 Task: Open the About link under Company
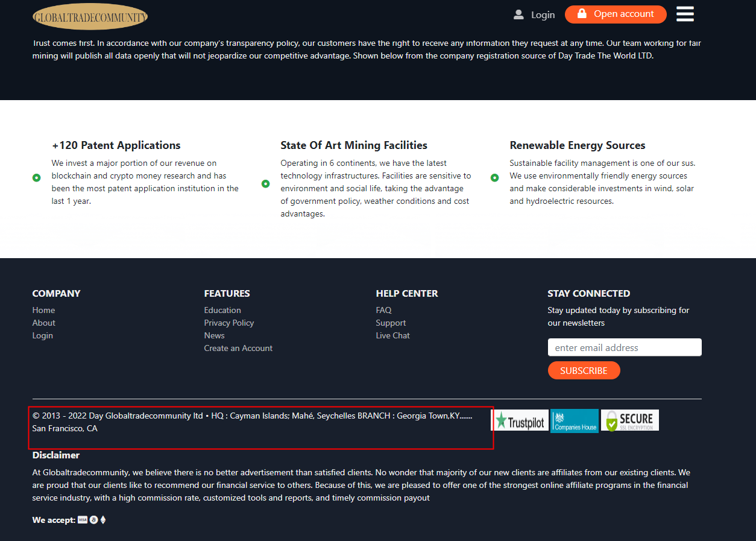coord(43,323)
